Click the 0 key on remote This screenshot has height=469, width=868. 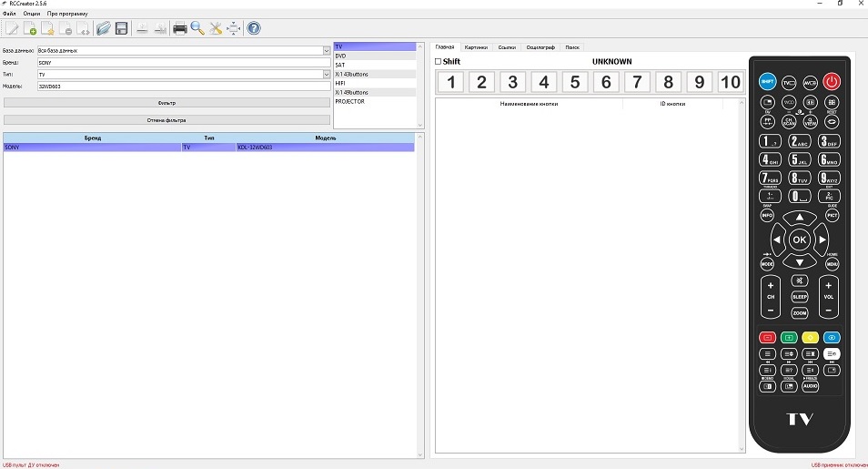[x=800, y=196]
